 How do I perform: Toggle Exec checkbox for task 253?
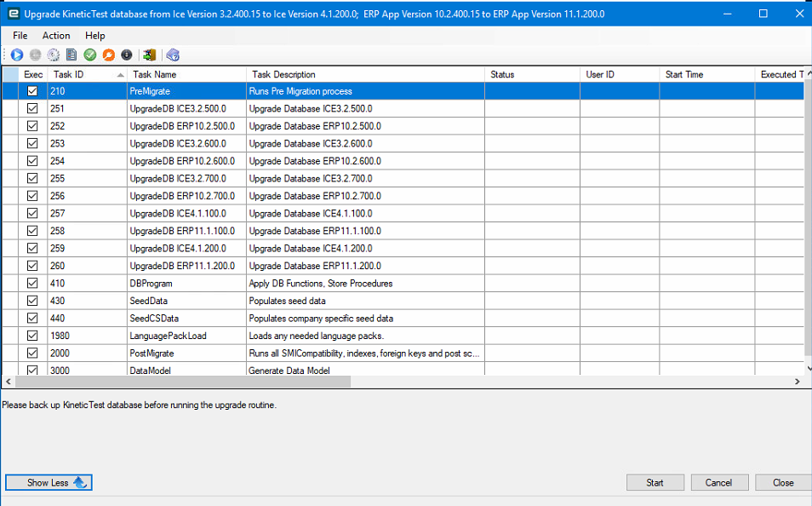(x=32, y=143)
